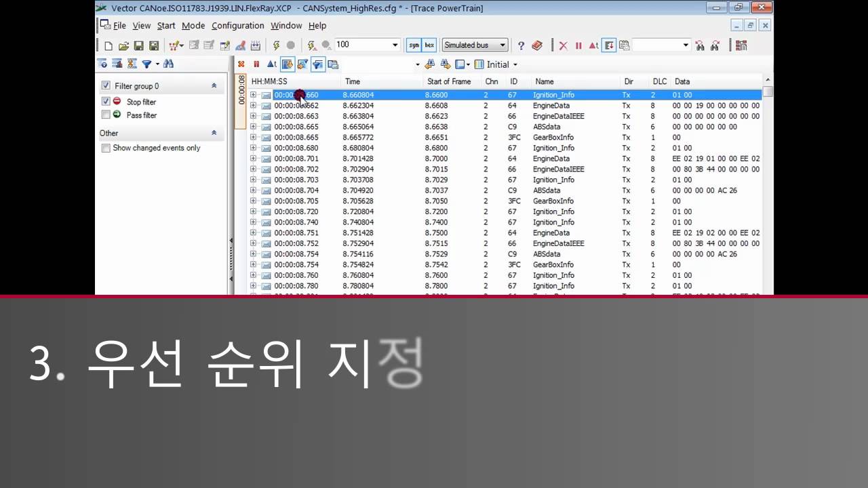
Task: Pause the trace with the main toolbar pause icon
Action: click(578, 45)
